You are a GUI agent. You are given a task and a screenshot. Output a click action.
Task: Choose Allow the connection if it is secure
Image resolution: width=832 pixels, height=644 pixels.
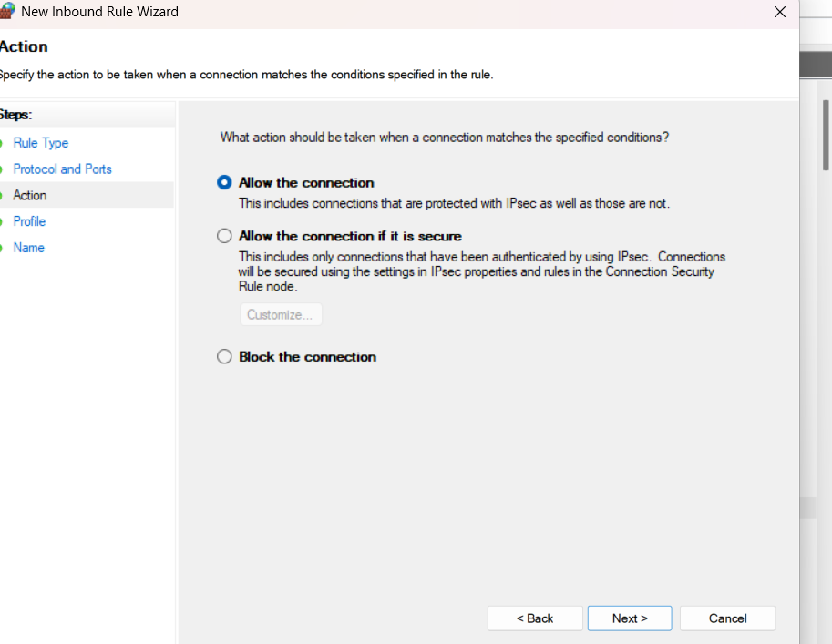tap(224, 236)
